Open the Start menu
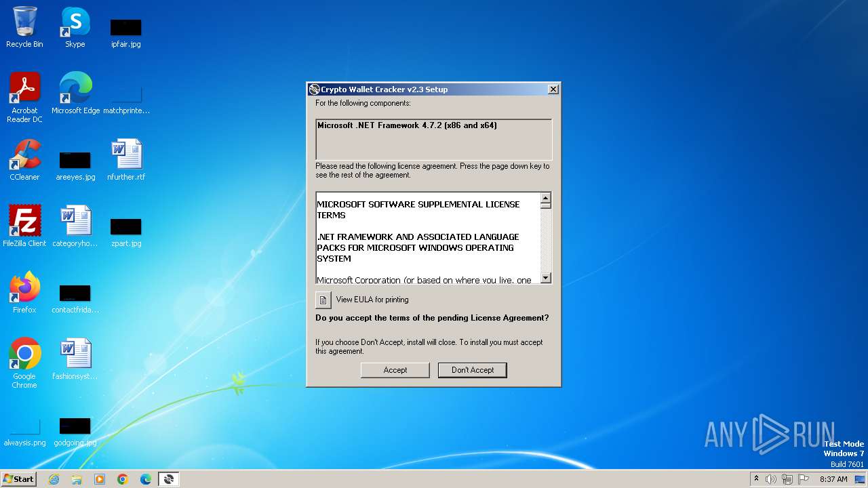 tap(18, 479)
